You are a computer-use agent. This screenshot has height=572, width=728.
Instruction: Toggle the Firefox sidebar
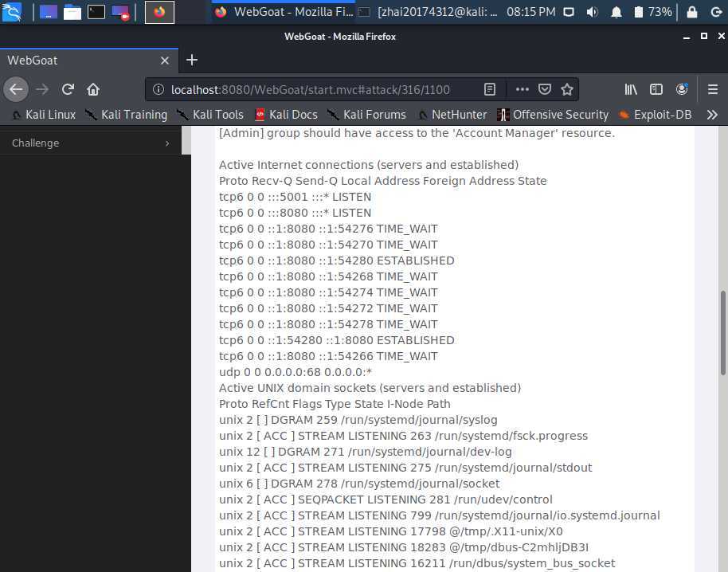click(x=656, y=89)
